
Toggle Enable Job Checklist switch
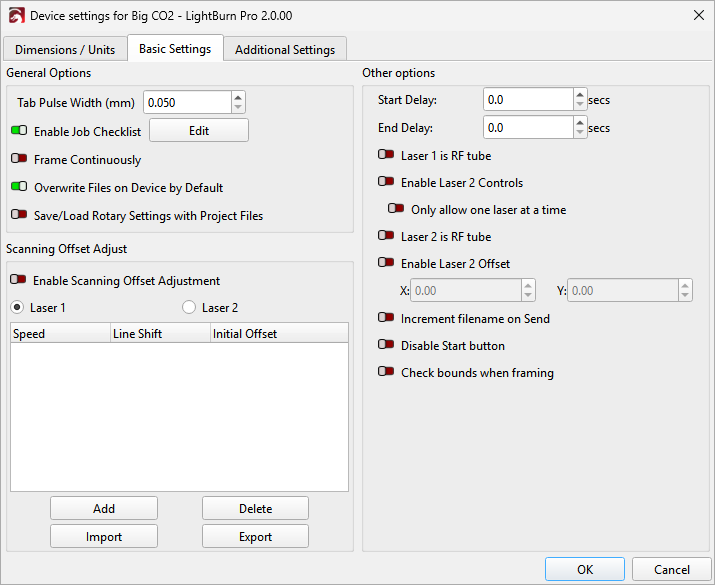click(x=20, y=131)
